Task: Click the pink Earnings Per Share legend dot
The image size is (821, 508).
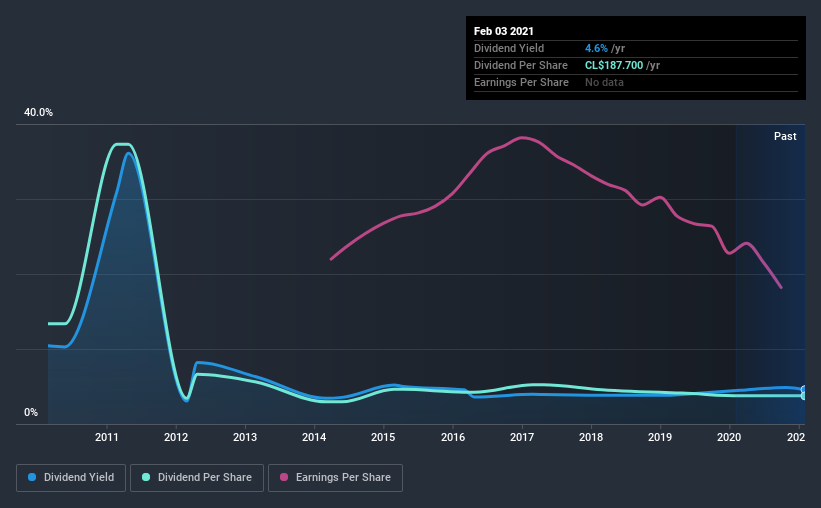Action: (284, 477)
